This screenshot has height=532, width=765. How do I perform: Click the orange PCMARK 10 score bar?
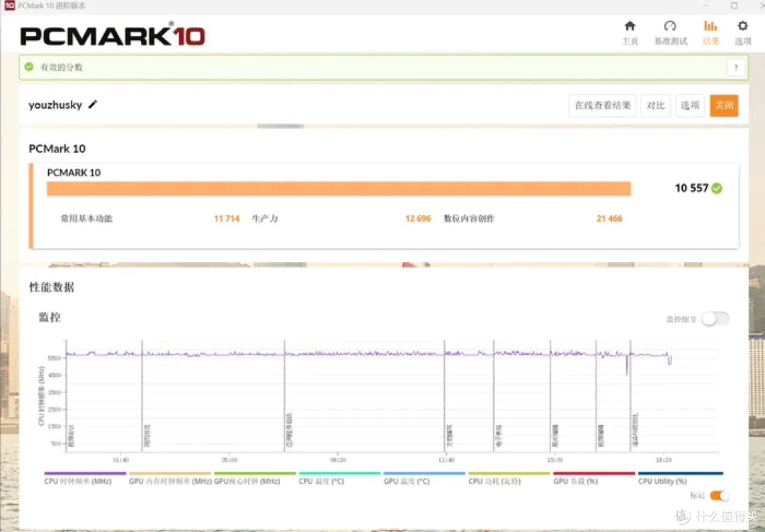click(339, 188)
